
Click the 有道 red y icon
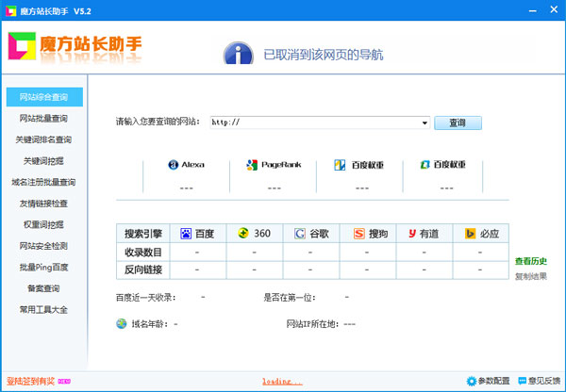pos(412,234)
